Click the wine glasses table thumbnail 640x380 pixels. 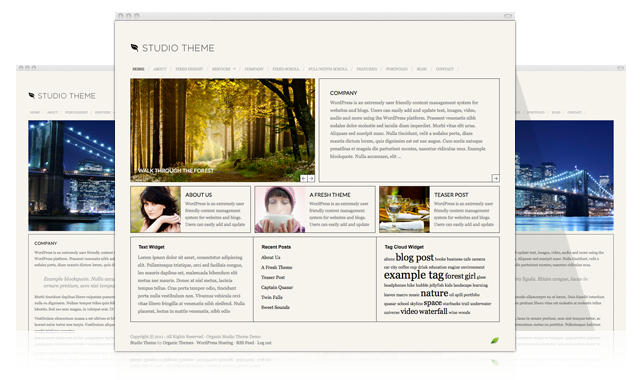pyautogui.click(x=404, y=209)
